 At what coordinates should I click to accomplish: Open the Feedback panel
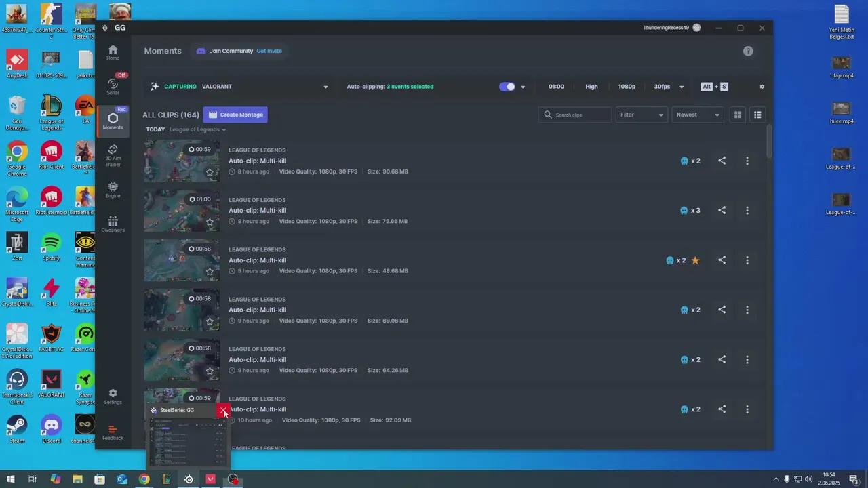tap(113, 432)
